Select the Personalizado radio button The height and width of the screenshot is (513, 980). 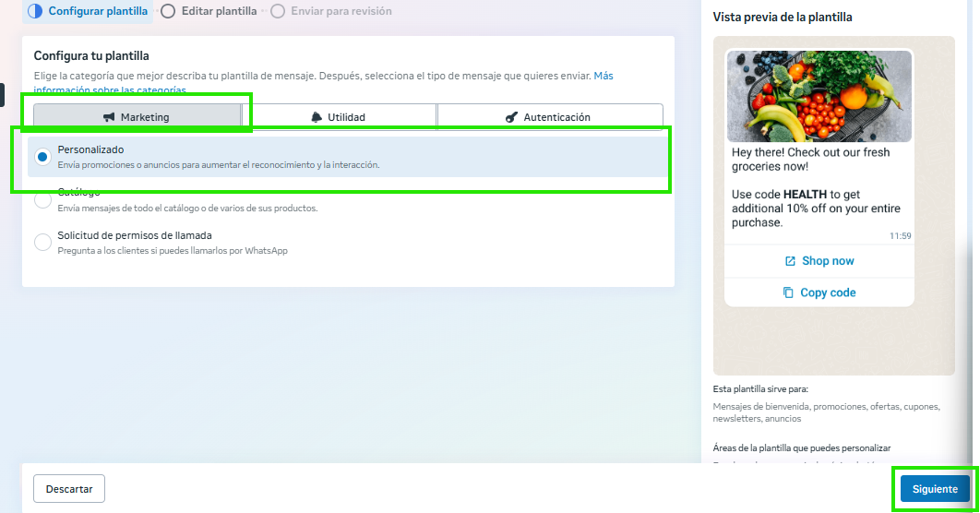[x=42, y=157]
